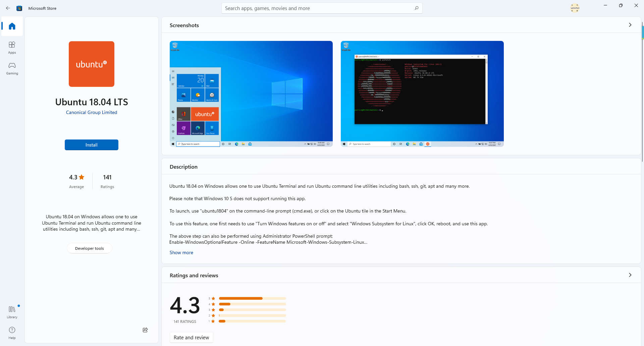Open Help from the sidebar
644x346 pixels.
point(12,332)
